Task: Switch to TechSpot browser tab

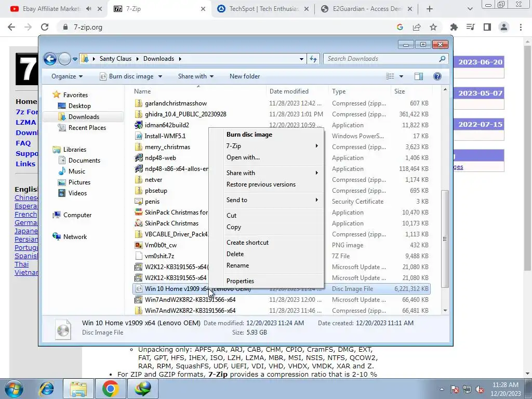Action: click(x=263, y=9)
